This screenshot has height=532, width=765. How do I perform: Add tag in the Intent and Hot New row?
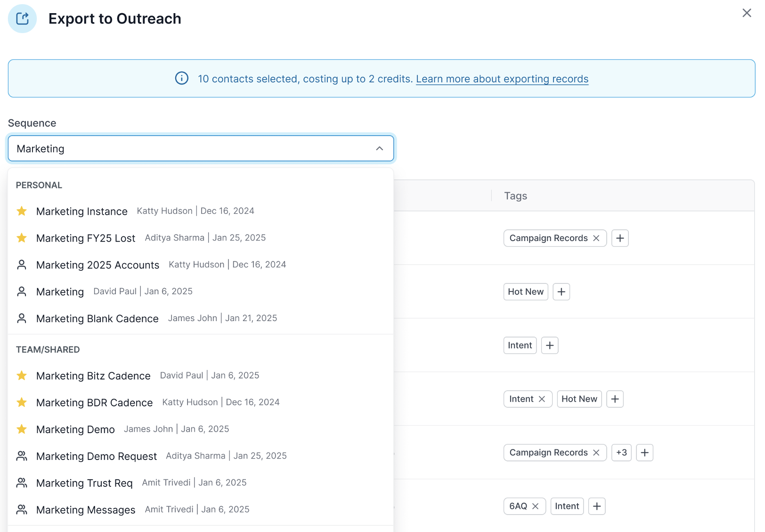615,399
